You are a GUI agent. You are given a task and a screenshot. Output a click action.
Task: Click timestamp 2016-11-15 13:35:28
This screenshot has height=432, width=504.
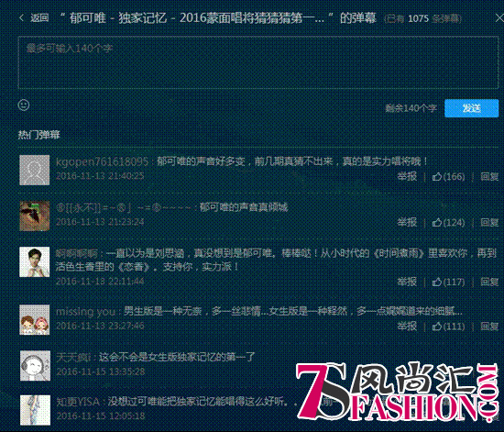pyautogui.click(x=100, y=371)
